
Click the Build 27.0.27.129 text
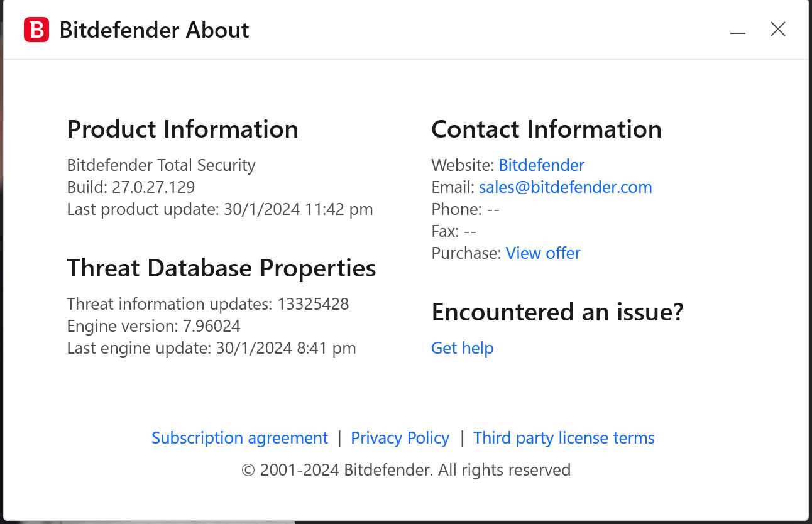pos(131,187)
